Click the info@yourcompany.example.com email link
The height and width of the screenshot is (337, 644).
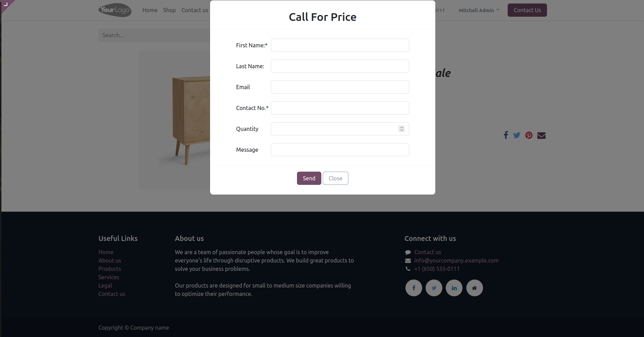point(456,260)
